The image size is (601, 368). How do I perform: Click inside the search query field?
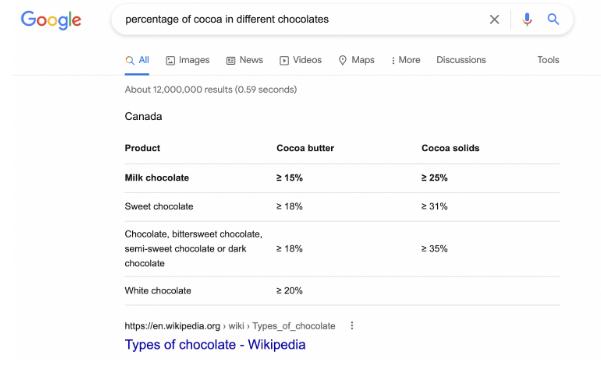[x=299, y=20]
